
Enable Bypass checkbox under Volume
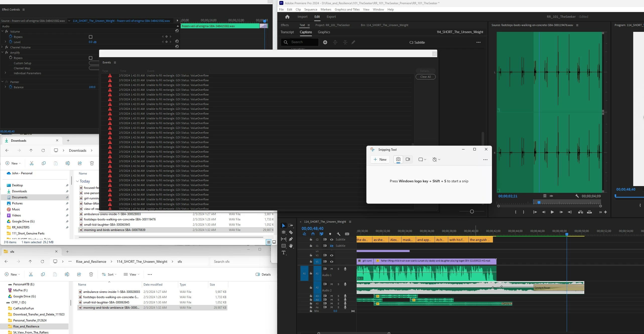(x=91, y=37)
